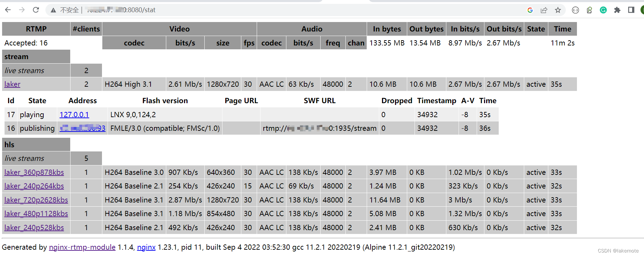Click the share page icon
This screenshot has width=644, height=256.
(x=544, y=10)
